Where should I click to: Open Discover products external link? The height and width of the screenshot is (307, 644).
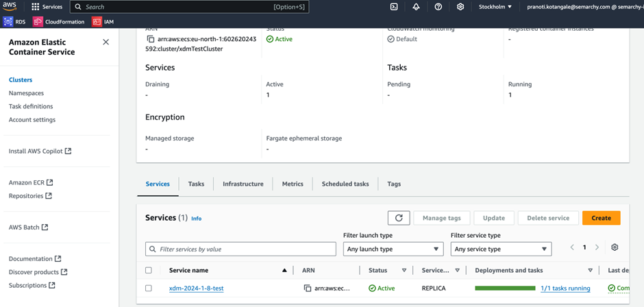point(38,272)
